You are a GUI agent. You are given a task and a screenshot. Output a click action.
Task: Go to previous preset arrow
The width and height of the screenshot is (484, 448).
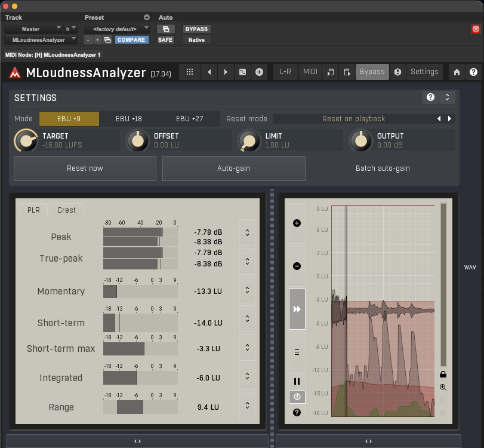coord(209,72)
